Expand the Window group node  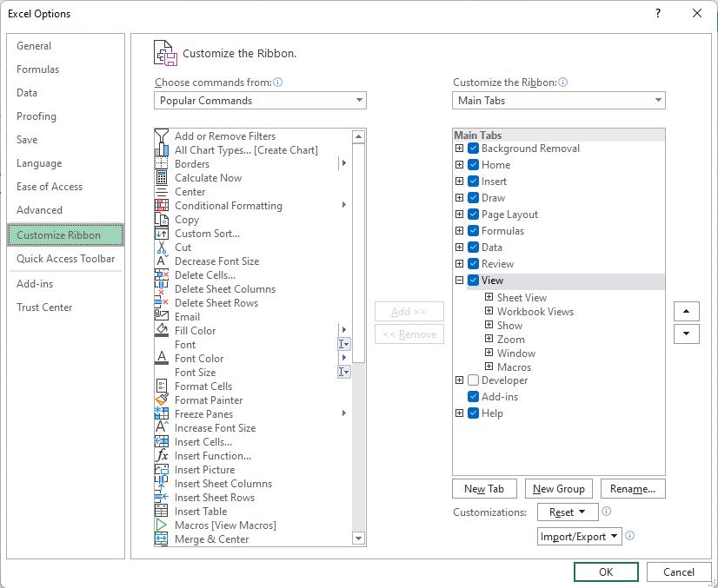click(x=489, y=353)
